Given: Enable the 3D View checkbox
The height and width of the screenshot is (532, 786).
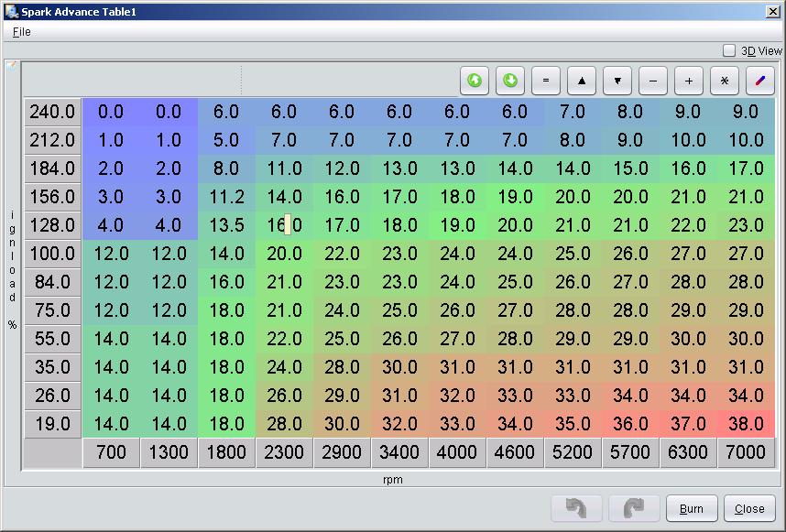Looking at the screenshot, I should (729, 51).
